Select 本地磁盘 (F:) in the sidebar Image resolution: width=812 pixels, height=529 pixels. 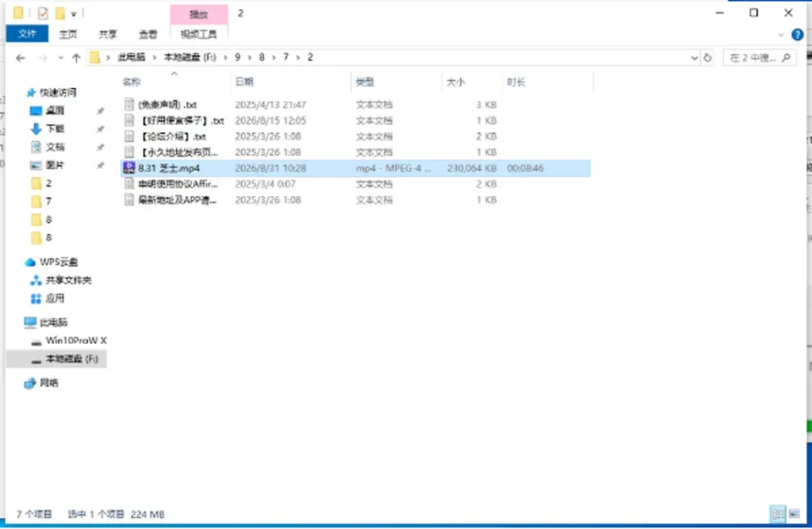(x=57, y=358)
